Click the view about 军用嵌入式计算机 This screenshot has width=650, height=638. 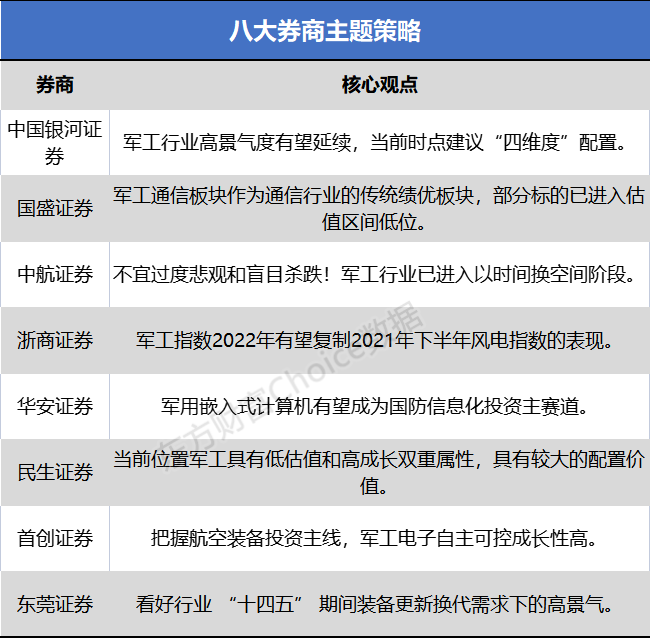click(x=380, y=407)
